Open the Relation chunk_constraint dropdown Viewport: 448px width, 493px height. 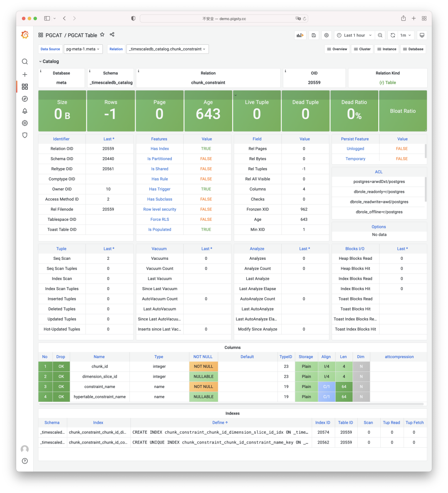(x=167, y=49)
